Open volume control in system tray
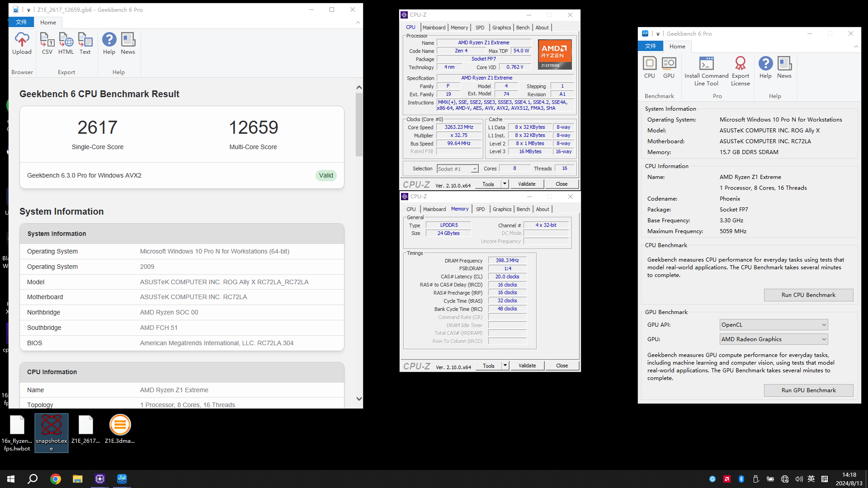The width and height of the screenshot is (868, 488). coord(799,479)
